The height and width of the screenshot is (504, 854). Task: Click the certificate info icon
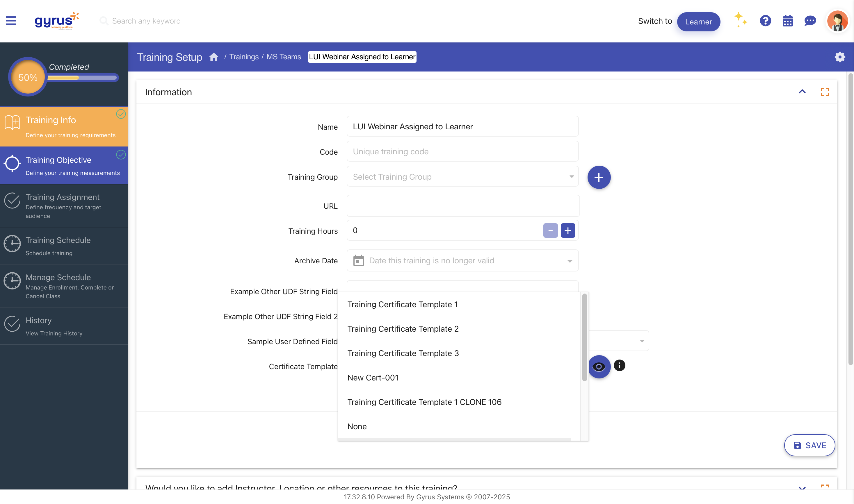tap(619, 365)
